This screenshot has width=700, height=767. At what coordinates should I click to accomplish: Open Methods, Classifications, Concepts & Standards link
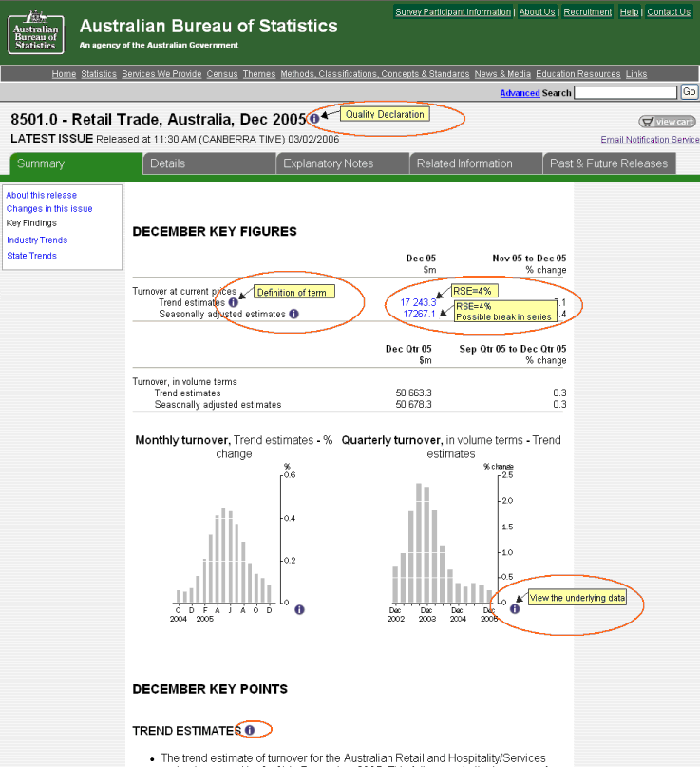point(375,74)
